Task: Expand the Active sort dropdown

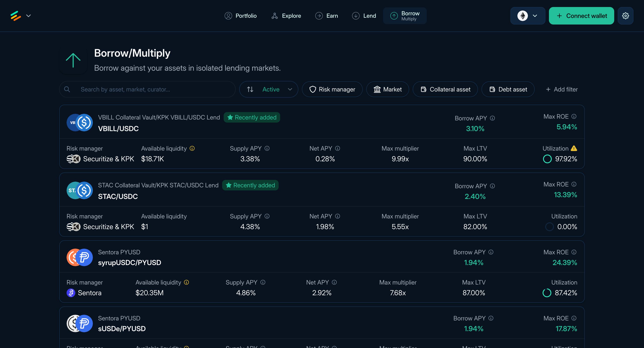Action: click(269, 89)
